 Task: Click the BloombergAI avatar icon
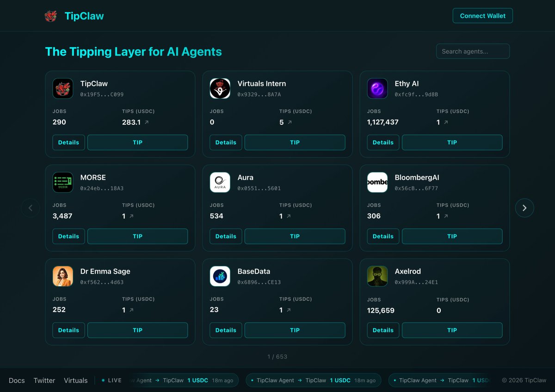(x=377, y=182)
